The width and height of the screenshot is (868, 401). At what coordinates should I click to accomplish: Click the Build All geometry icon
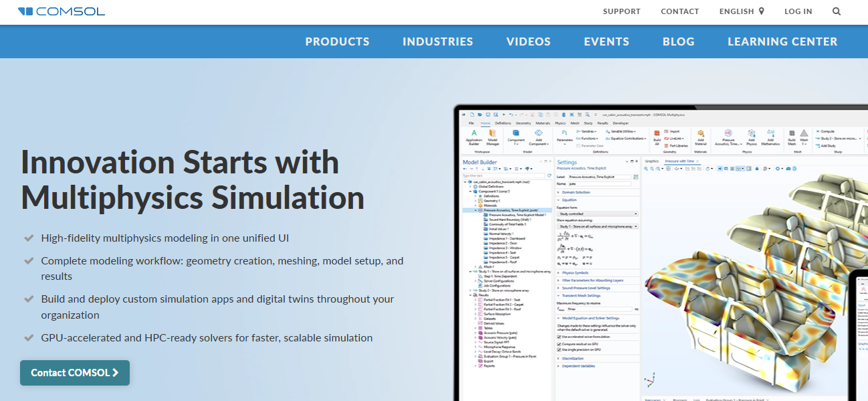[657, 137]
